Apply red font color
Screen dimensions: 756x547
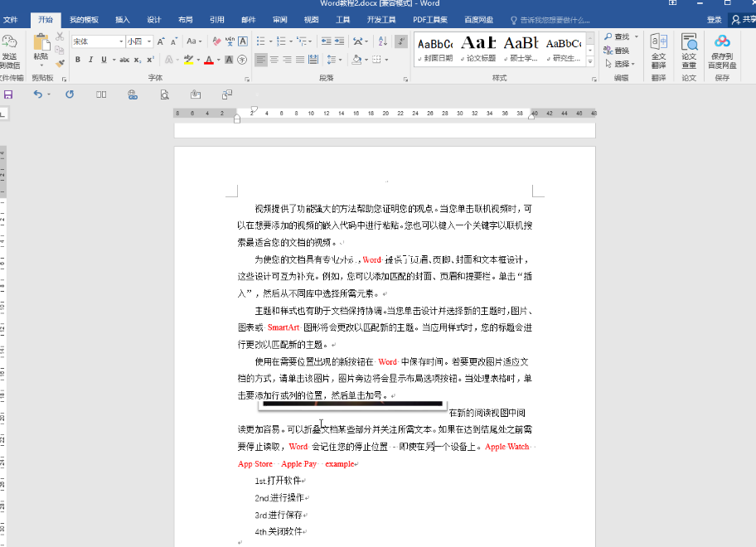point(209,60)
